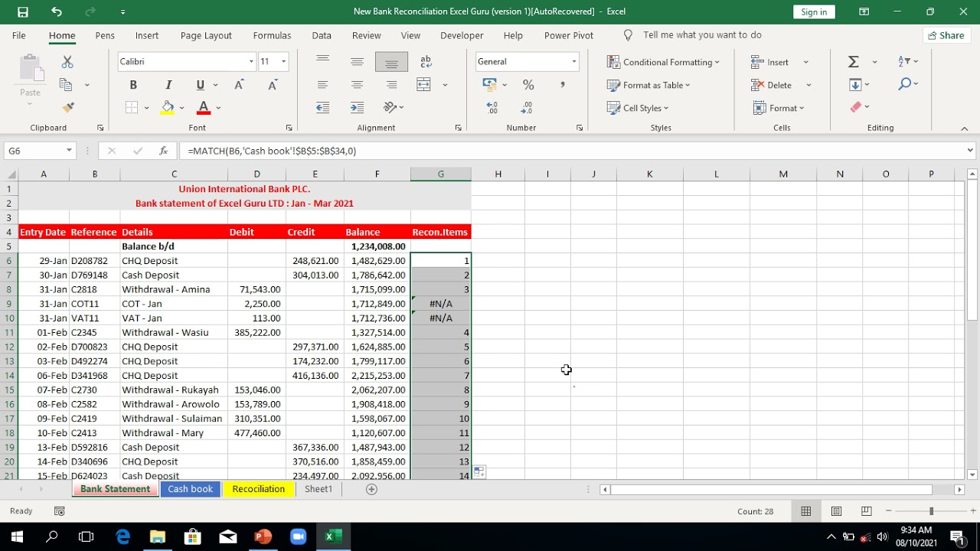Switch to the Data ribbon tab
Image resolution: width=980 pixels, height=551 pixels.
322,35
